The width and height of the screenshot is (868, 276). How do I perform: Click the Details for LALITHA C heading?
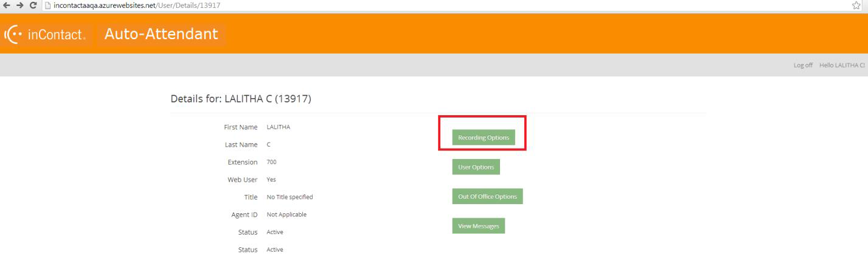point(241,99)
